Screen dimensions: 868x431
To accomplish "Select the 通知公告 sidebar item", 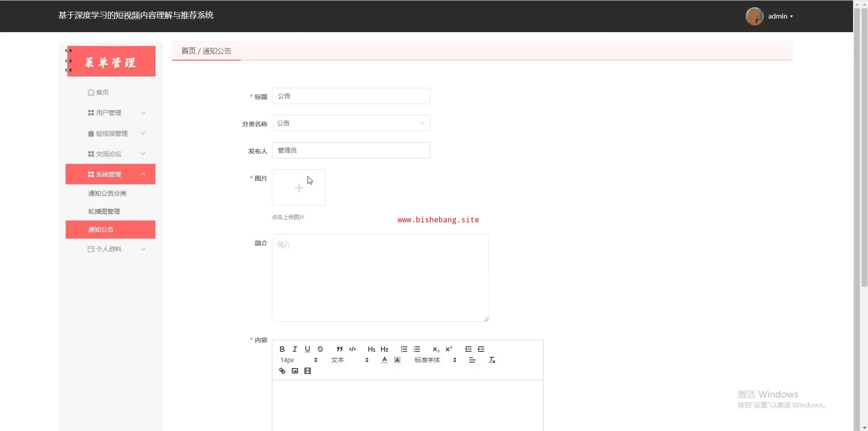I will coord(111,230).
